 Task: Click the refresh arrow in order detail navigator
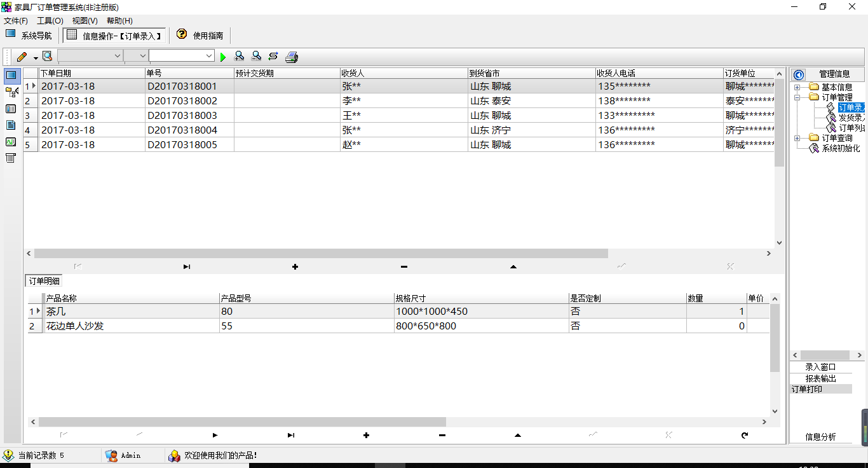click(x=745, y=435)
